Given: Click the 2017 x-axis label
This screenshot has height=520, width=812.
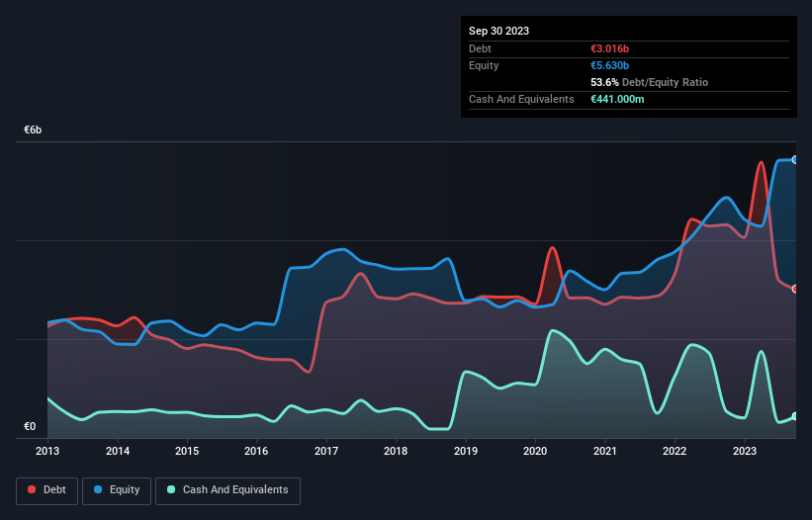Looking at the screenshot, I should pos(326,451).
